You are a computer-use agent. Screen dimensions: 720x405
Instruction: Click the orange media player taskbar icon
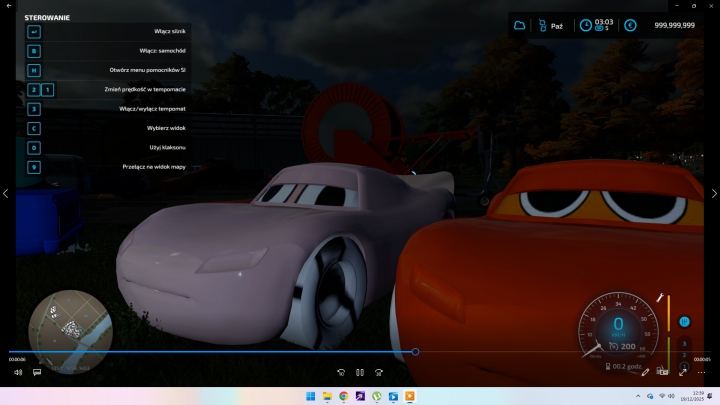[410, 397]
